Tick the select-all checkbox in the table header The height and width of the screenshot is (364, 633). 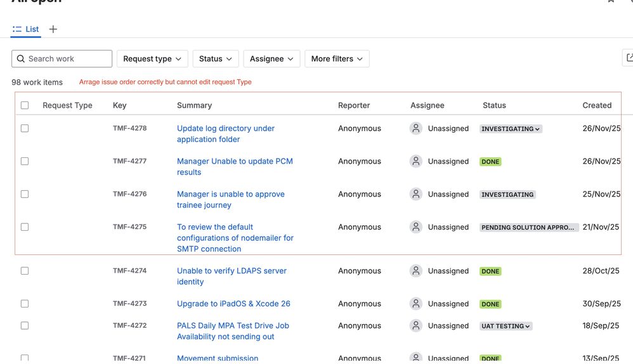(25, 105)
